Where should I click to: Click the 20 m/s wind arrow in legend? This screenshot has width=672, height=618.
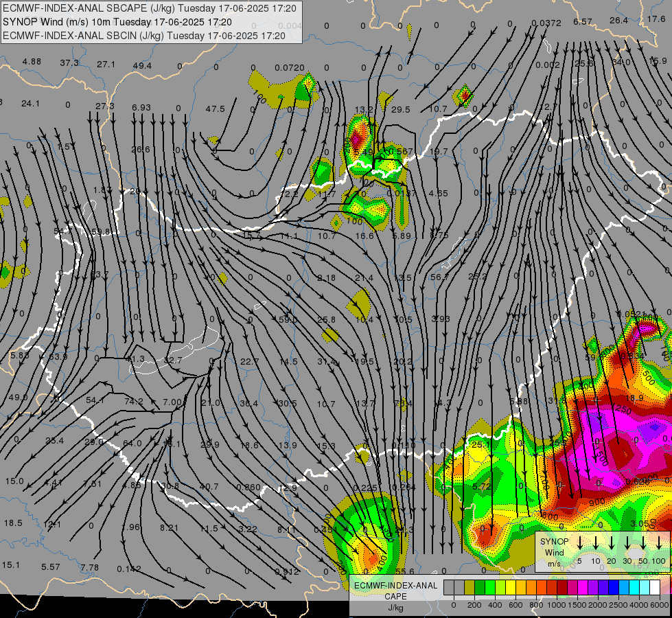pyautogui.click(x=612, y=542)
